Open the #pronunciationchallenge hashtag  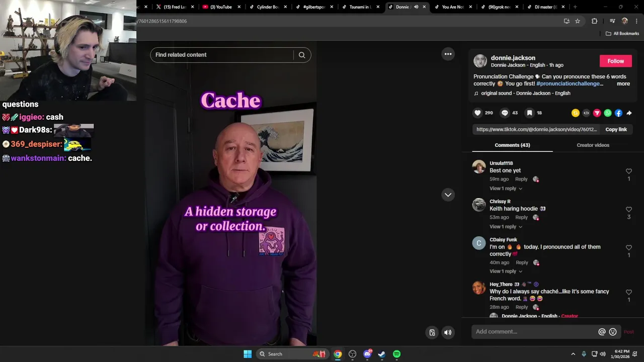pyautogui.click(x=570, y=84)
